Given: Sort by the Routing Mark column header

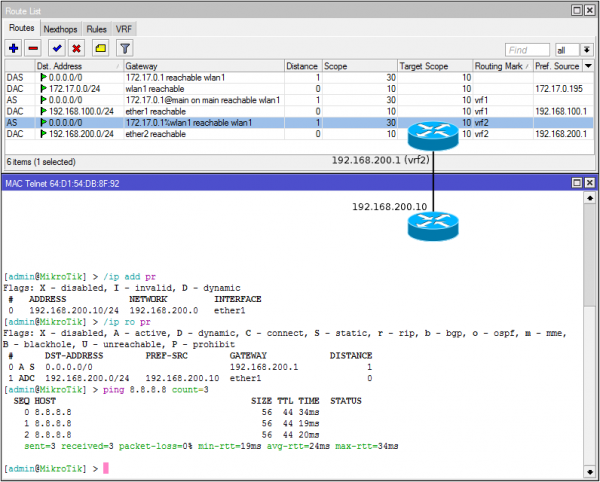Looking at the screenshot, I should pyautogui.click(x=503, y=66).
